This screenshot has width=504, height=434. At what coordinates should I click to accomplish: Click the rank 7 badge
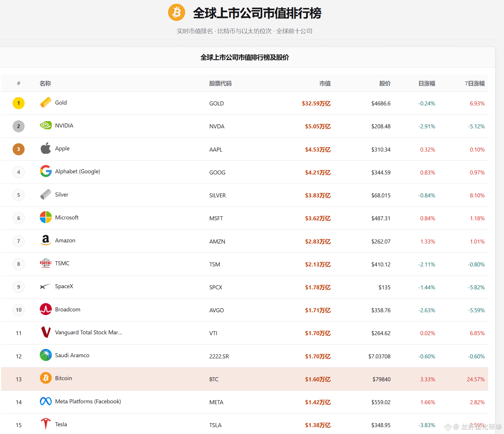(19, 241)
